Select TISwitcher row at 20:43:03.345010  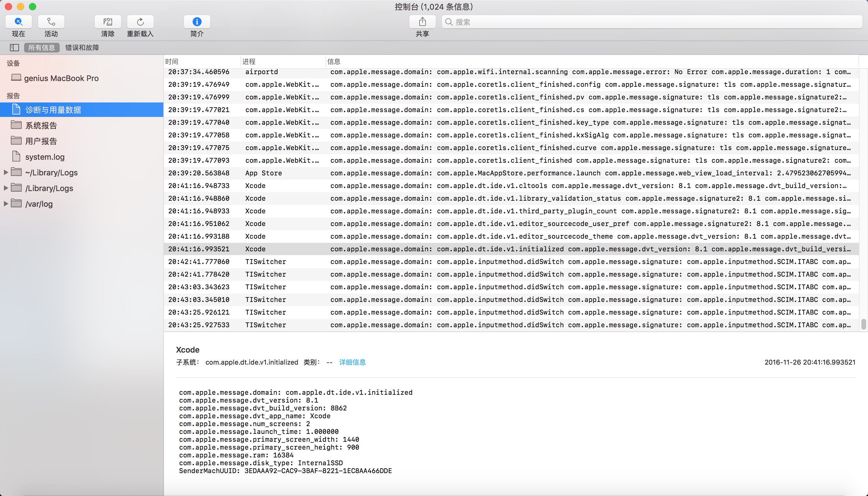point(511,300)
